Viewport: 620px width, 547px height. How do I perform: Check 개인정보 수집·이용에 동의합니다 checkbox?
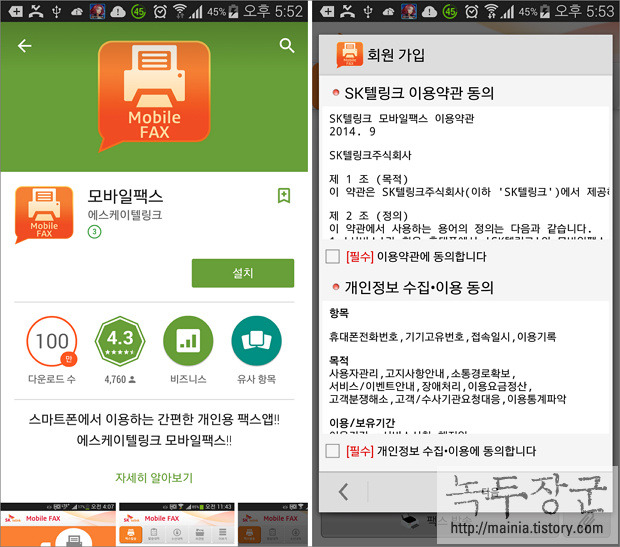click(333, 451)
